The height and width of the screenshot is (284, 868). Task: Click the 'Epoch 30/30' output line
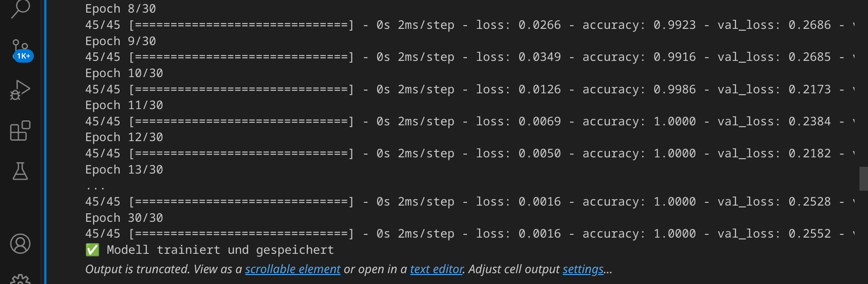pyautogui.click(x=124, y=218)
